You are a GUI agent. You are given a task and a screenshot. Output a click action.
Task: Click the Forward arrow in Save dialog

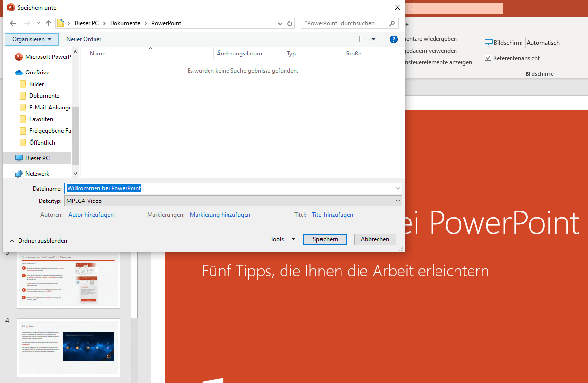[27, 23]
